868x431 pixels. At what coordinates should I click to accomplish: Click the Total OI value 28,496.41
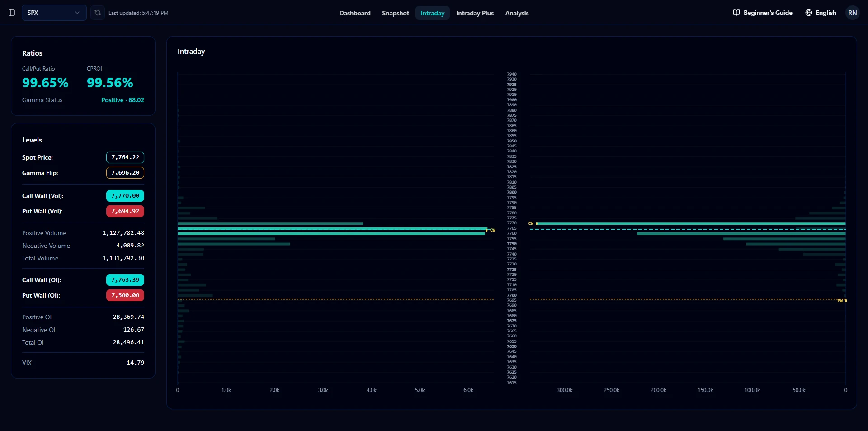[x=128, y=342]
